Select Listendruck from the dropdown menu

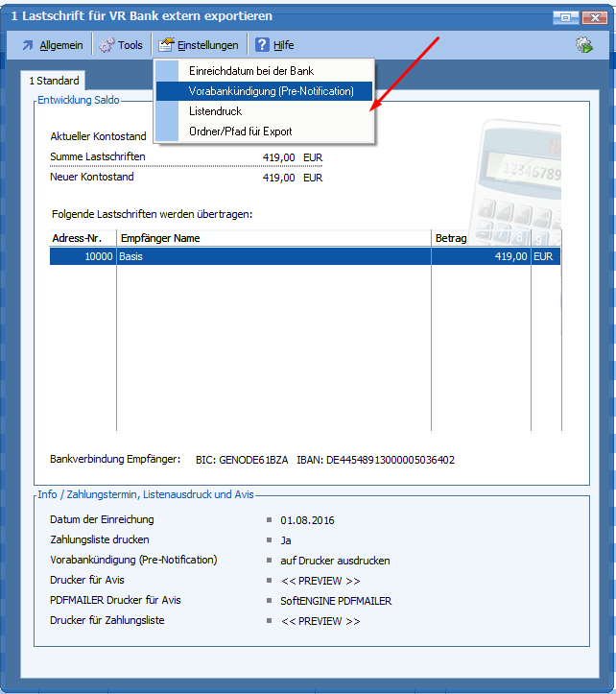[x=215, y=111]
